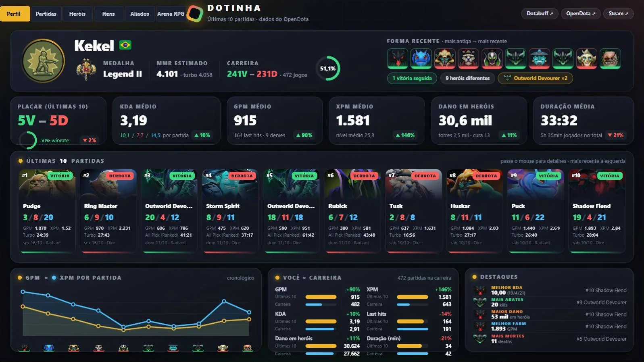644x362 pixels.
Task: Click Shadow Fiend icon beside Melhor KDA
Action: pos(480,290)
